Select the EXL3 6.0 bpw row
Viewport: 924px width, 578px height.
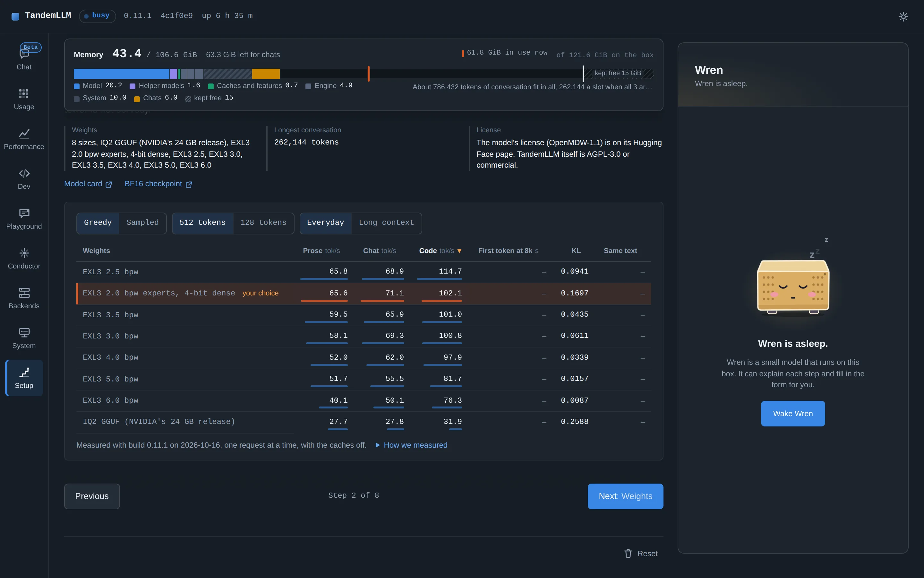pos(364,400)
